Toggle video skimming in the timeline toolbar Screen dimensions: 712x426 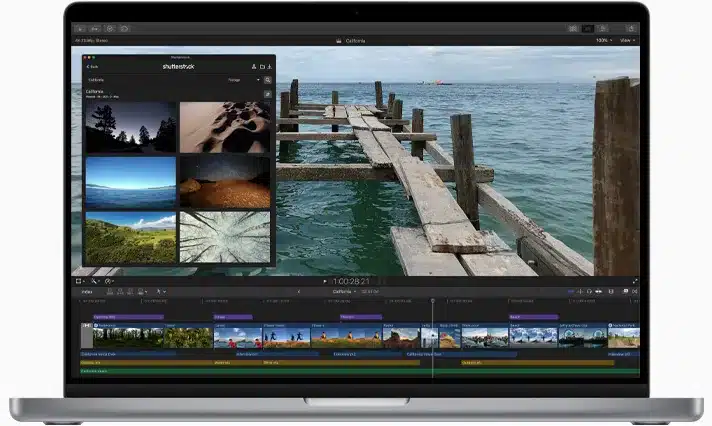571,292
